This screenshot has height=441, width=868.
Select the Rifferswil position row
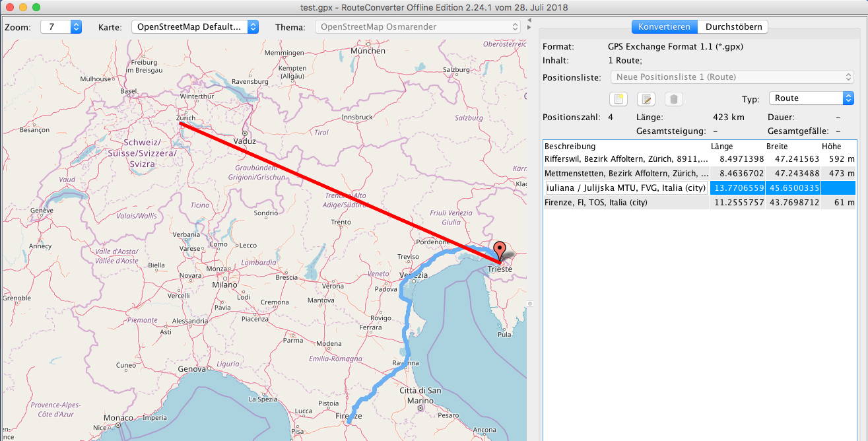(x=626, y=159)
